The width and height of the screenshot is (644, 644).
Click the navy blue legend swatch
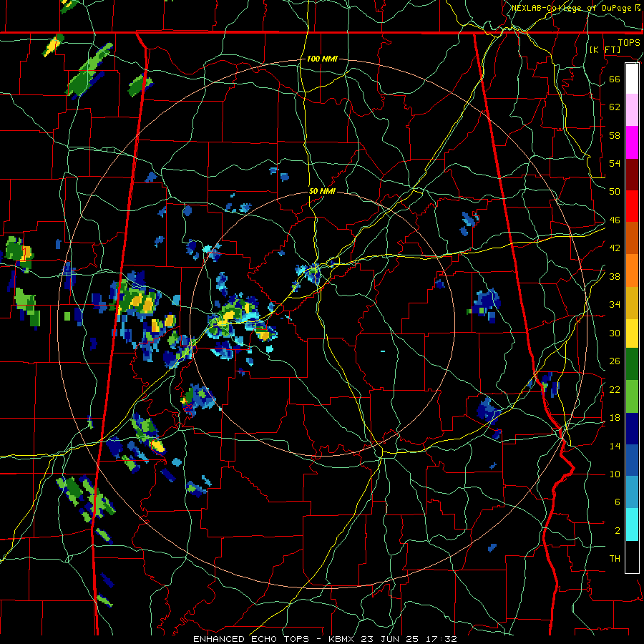pyautogui.click(x=632, y=429)
